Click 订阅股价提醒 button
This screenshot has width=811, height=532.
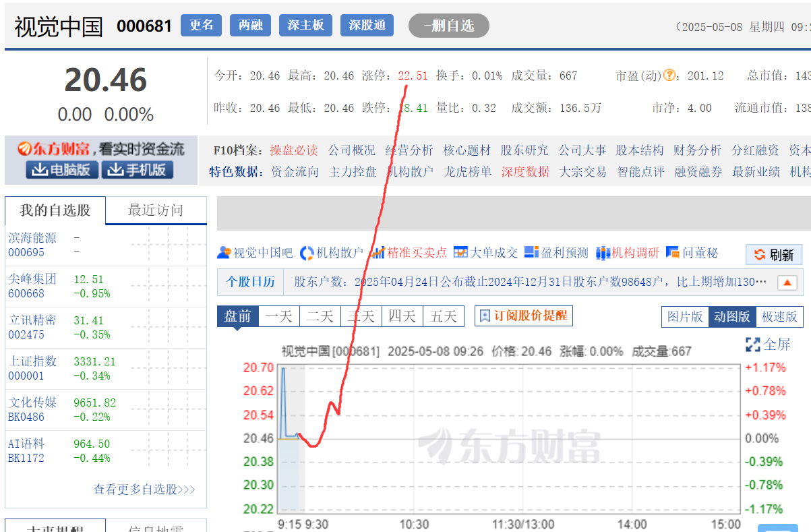tap(523, 316)
